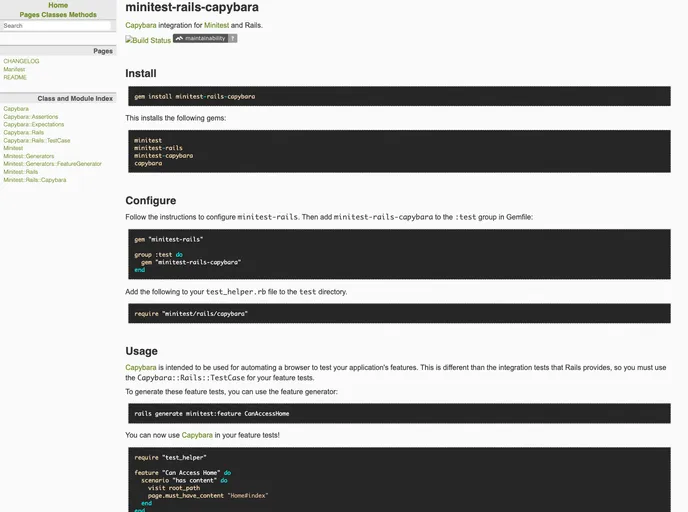Jump to the Classes navigation link
This screenshot has height=512, width=688.
tap(54, 14)
